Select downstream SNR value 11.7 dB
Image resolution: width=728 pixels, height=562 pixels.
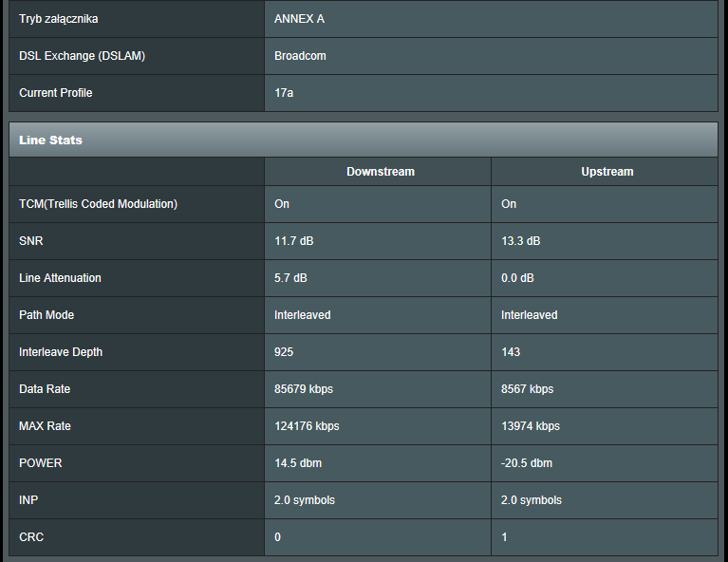(x=294, y=241)
